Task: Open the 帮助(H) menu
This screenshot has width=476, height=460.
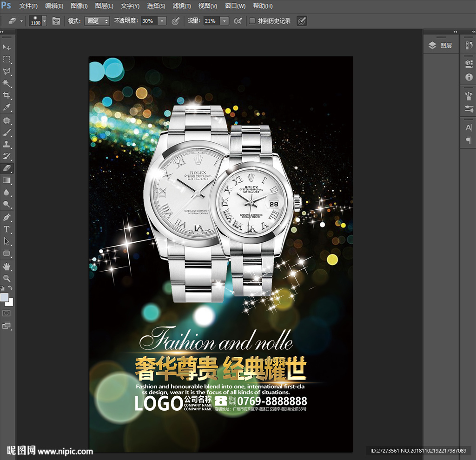Action: 263,6
